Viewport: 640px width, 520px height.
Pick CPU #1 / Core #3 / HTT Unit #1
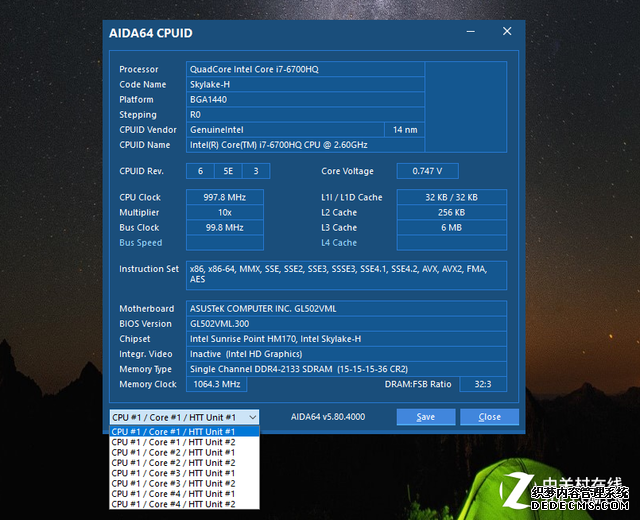pos(184,473)
